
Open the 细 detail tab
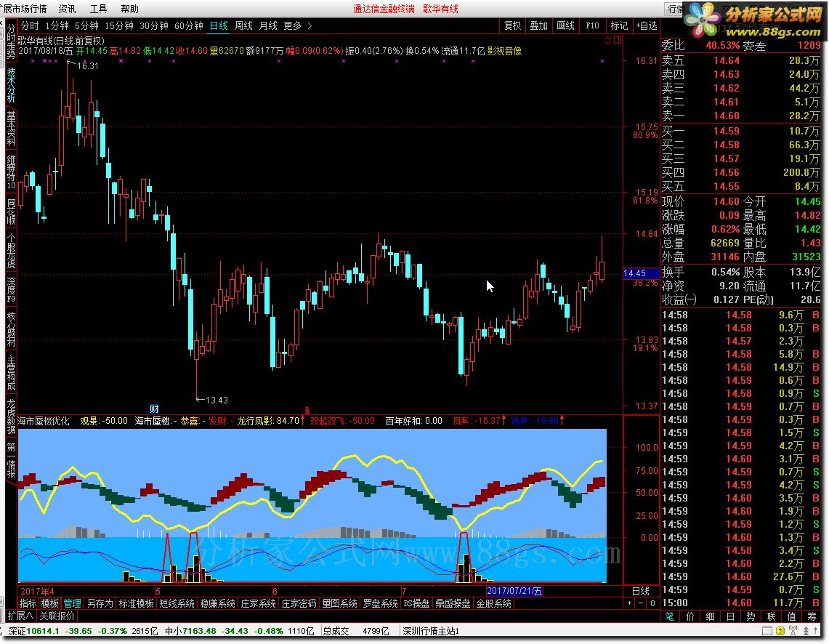coord(710,616)
